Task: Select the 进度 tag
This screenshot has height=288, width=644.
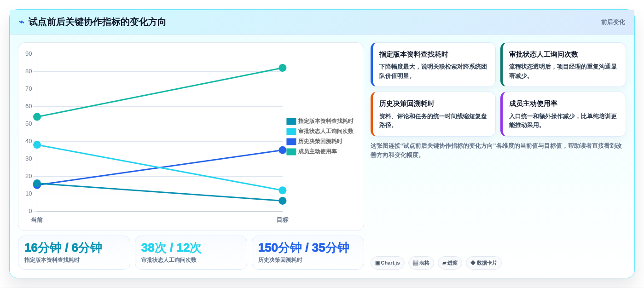Action: coord(450,263)
